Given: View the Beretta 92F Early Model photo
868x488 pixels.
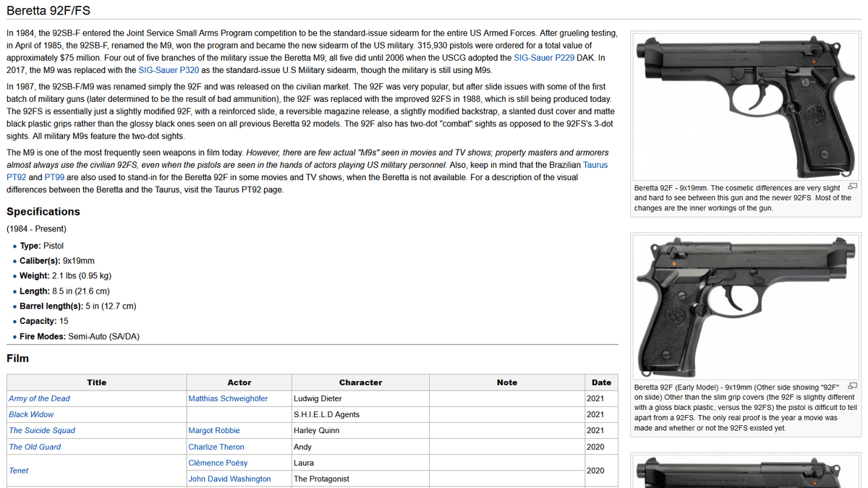Looking at the screenshot, I should (745, 307).
